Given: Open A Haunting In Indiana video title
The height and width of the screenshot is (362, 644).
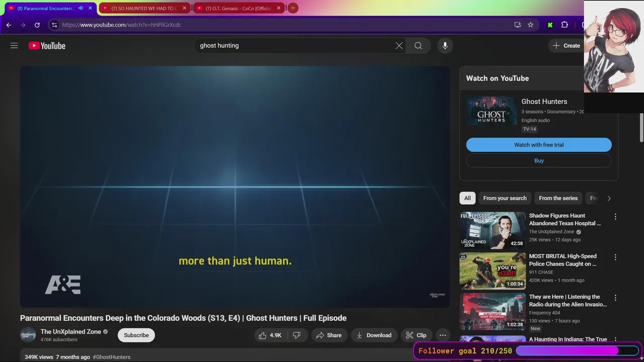Looking at the screenshot, I should [x=568, y=339].
